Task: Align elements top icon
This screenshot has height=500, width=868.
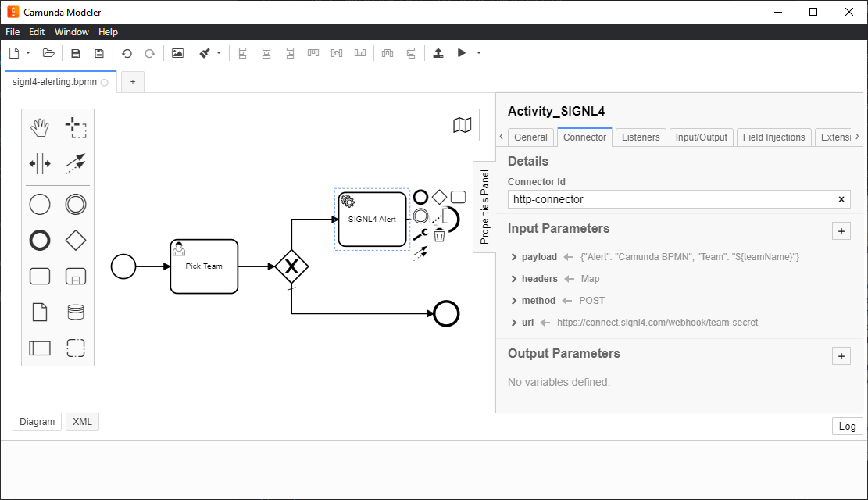Action: [313, 53]
